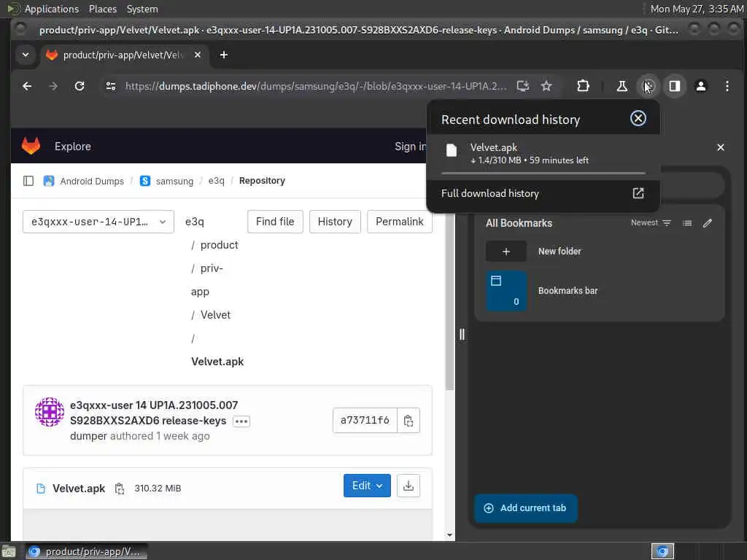Copy commit SHA to clipboard
Image resolution: width=747 pixels, height=560 pixels.
coord(409,421)
